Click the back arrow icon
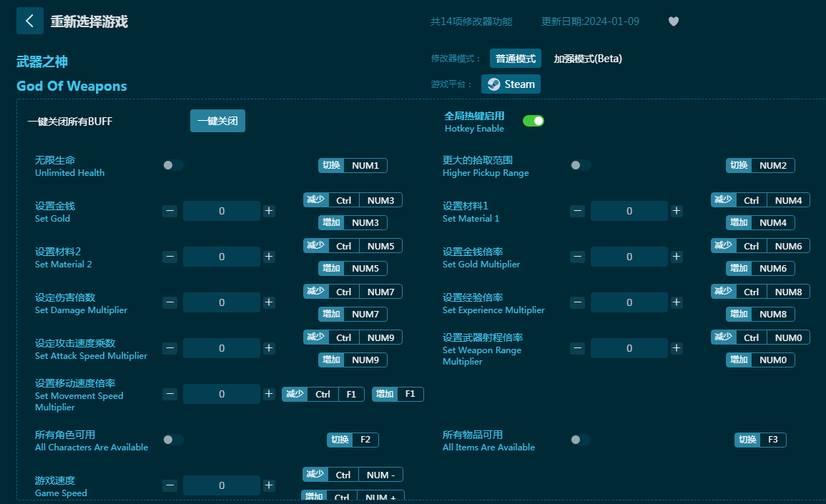 click(29, 21)
